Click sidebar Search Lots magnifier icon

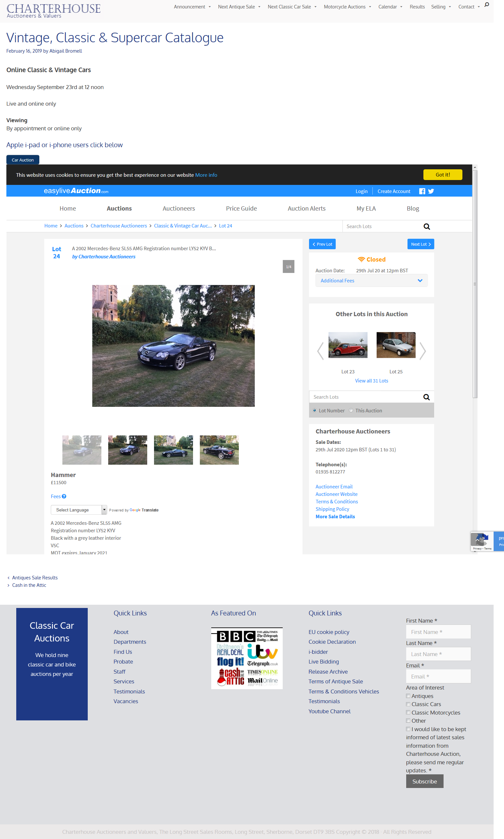tap(426, 397)
